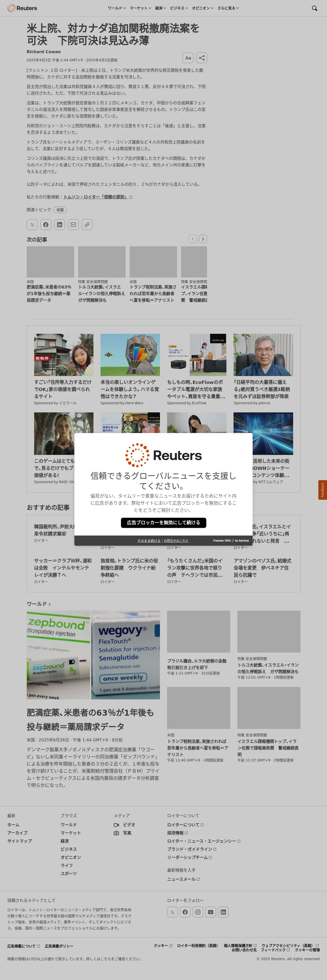Go to previous in 次の記事 carousel

click(x=193, y=239)
